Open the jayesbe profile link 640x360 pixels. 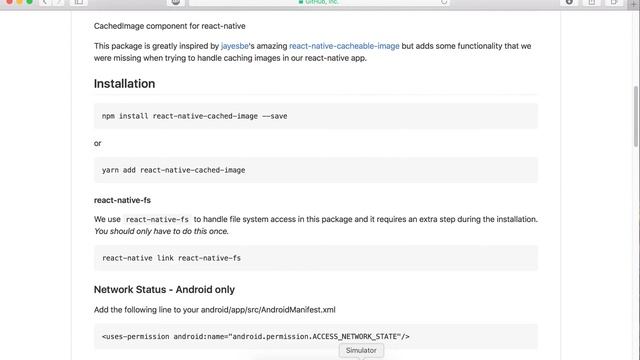[234, 46]
